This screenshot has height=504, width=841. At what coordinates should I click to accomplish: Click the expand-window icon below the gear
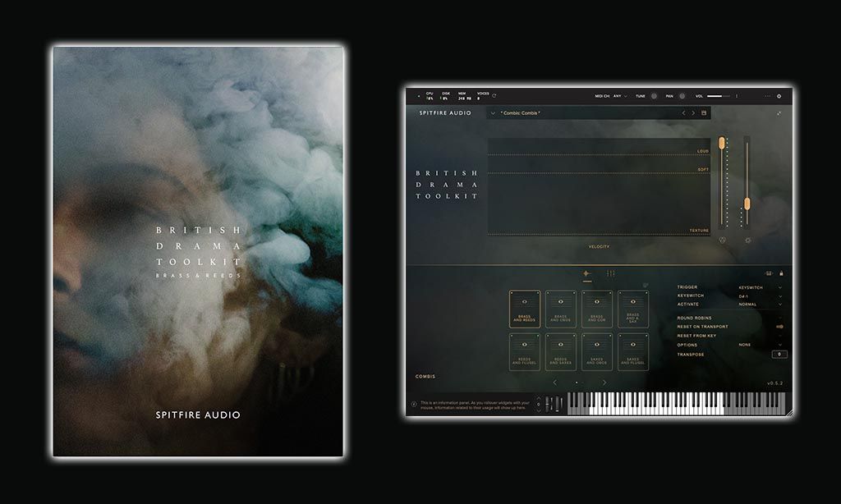point(779,113)
